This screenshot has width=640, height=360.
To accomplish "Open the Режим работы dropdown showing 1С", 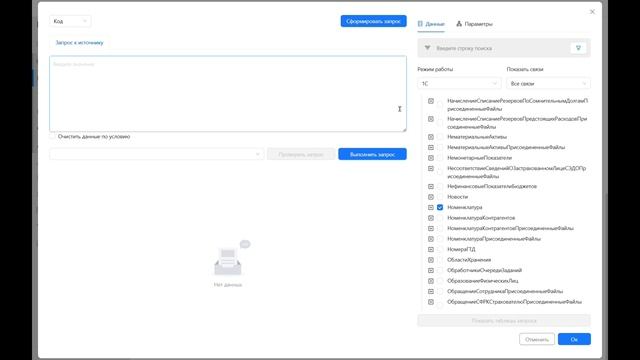I will (x=459, y=84).
